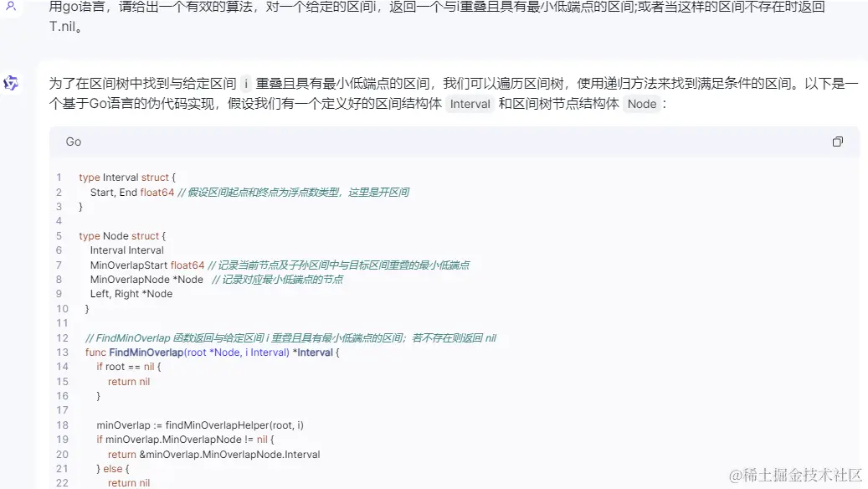Click line number 1 in the code block
The image size is (868, 489).
pyautogui.click(x=59, y=177)
